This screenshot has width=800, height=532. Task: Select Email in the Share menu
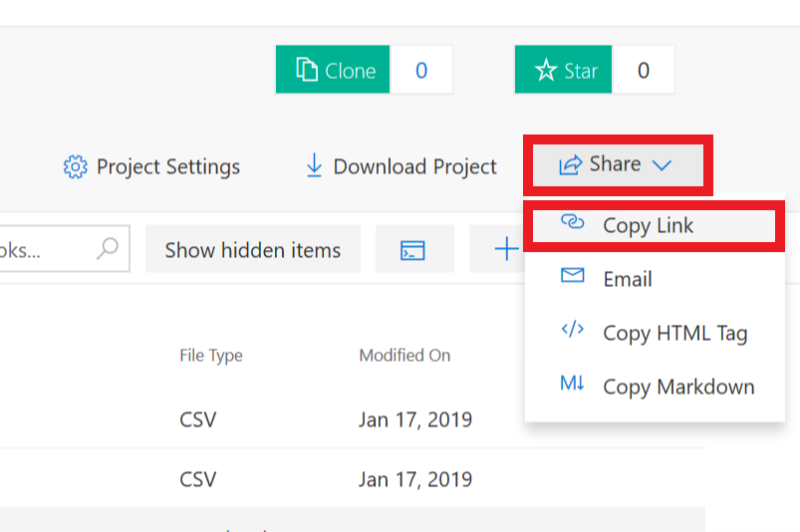click(655, 279)
